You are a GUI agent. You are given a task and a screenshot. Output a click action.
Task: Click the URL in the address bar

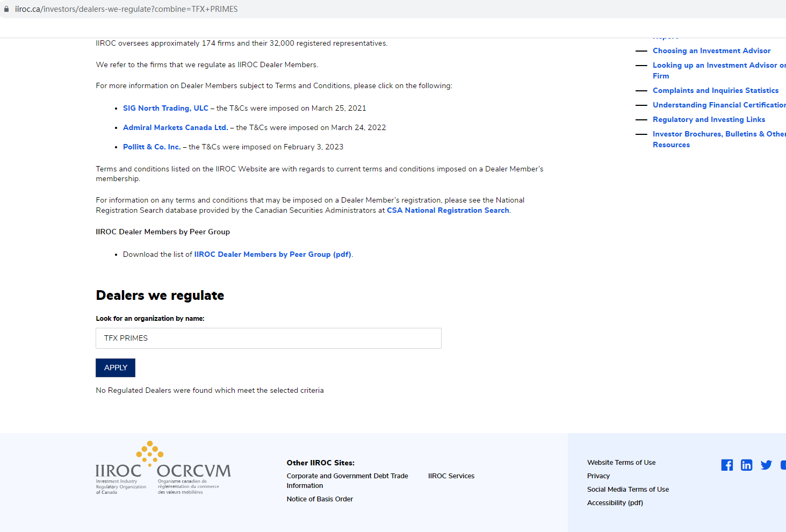click(x=126, y=9)
